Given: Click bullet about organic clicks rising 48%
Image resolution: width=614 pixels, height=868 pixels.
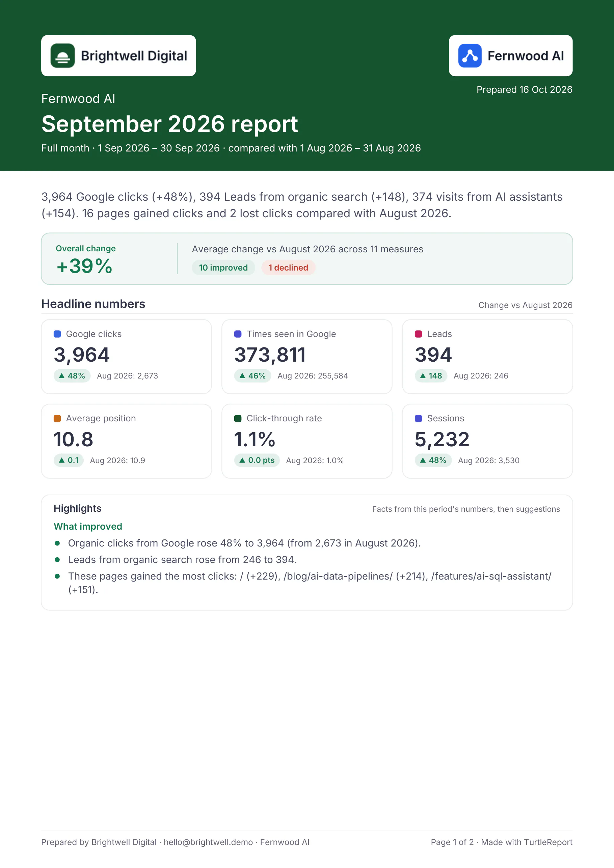Looking at the screenshot, I should coord(244,543).
